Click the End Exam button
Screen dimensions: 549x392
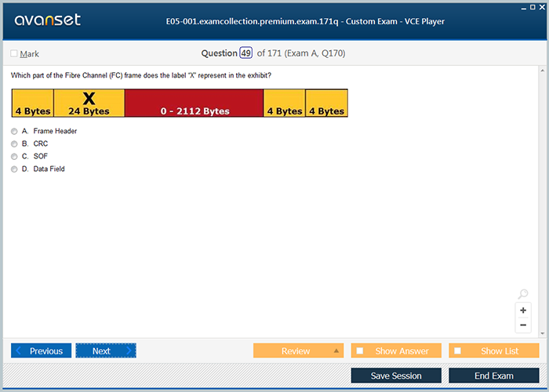tap(493, 376)
